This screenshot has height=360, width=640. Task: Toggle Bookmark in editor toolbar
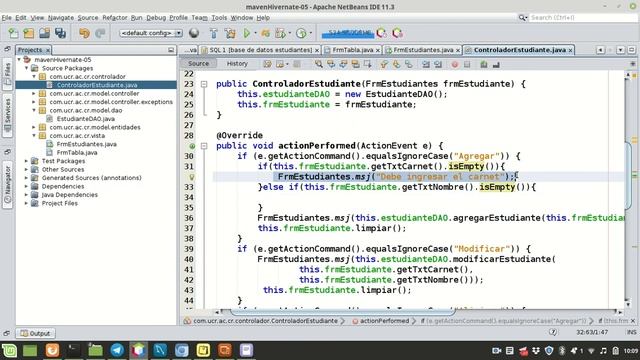click(409, 64)
